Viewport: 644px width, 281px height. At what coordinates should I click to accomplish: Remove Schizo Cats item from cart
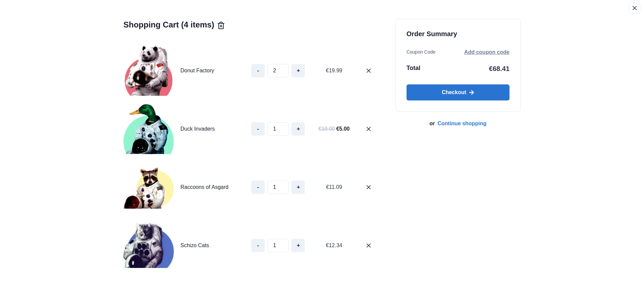click(x=368, y=245)
